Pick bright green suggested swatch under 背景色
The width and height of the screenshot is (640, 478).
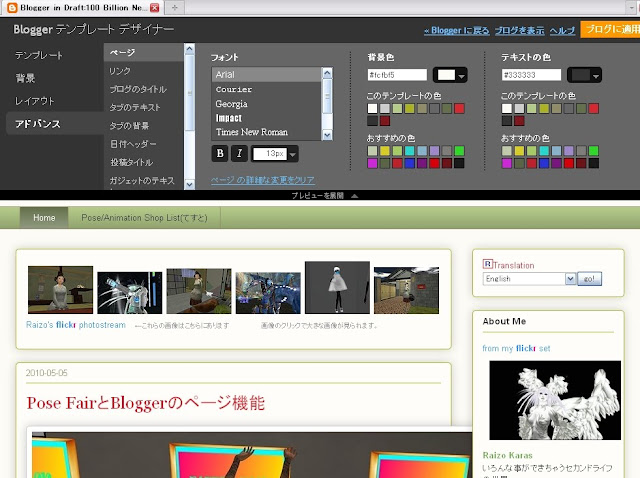coord(459,151)
